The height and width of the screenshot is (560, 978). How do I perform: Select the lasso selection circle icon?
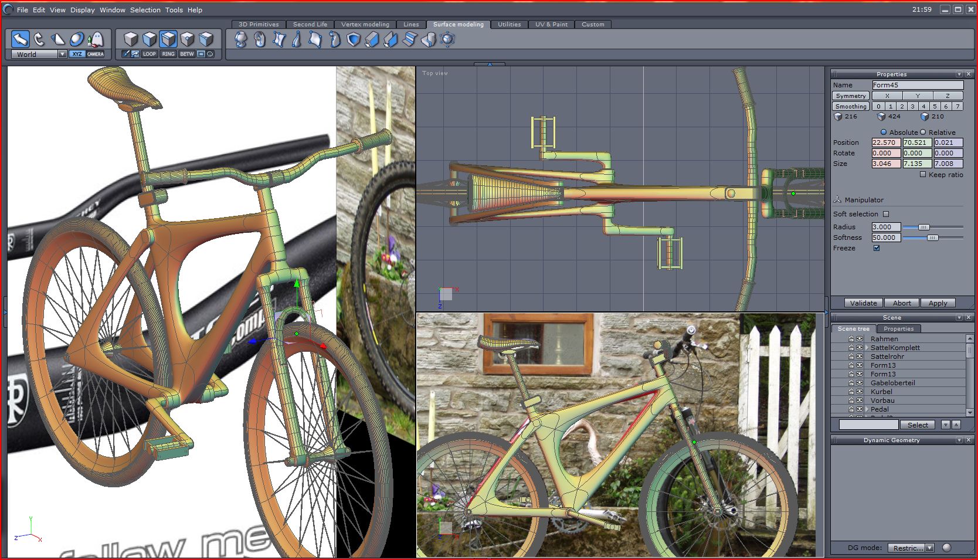[x=210, y=54]
